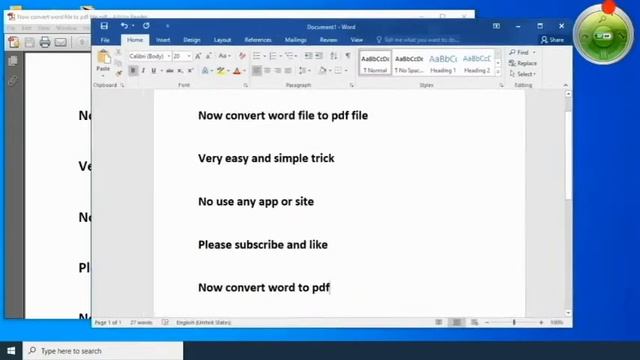640x360 pixels.
Task: Open the Paragraph dialog launcher
Action: [x=351, y=85]
